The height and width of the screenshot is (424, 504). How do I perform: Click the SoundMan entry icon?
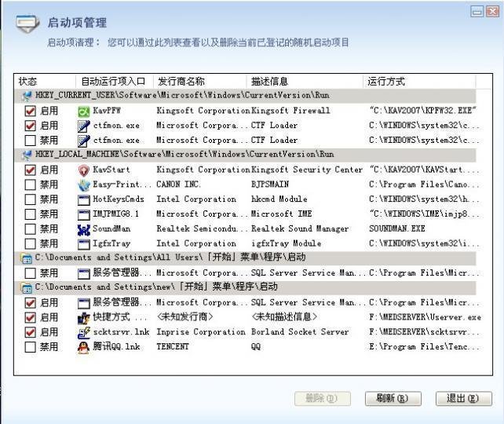tap(83, 229)
